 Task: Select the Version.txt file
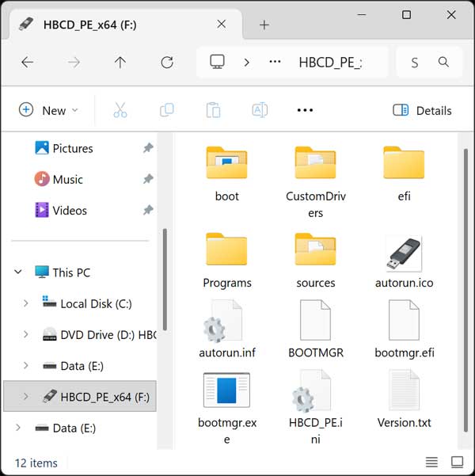tap(404, 399)
